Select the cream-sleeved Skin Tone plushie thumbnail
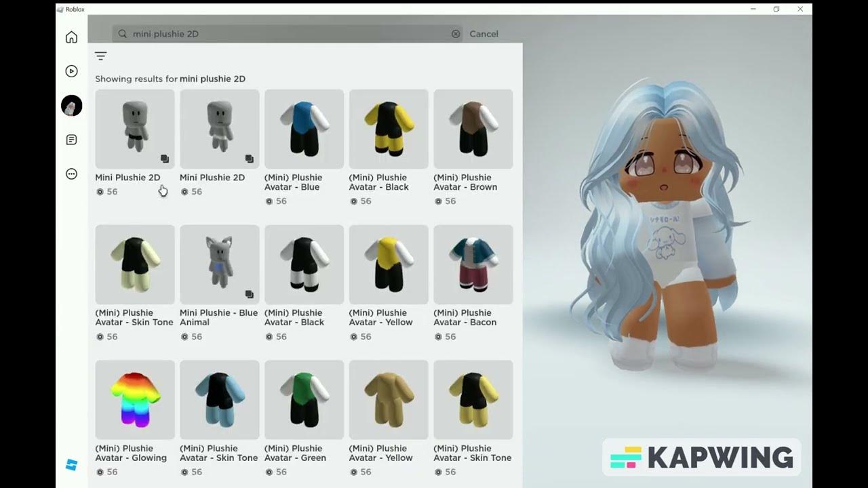 (x=135, y=264)
